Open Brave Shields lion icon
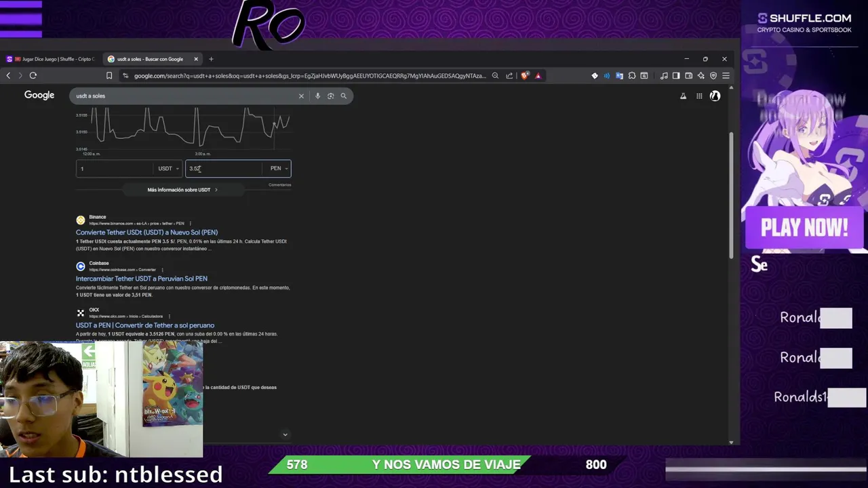Viewport: 868px width, 488px height. click(x=525, y=76)
